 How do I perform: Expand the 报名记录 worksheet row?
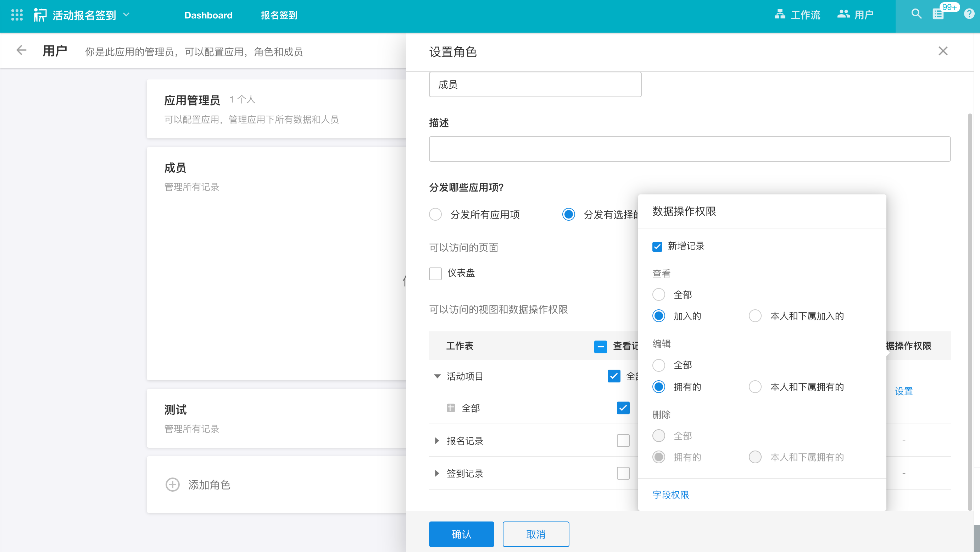[x=437, y=441]
